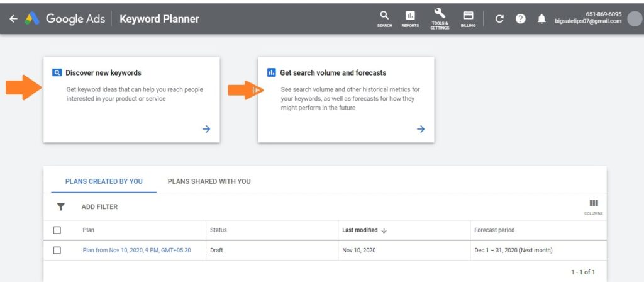This screenshot has height=282, width=644.
Task: Go back with the left arrow
Action: point(14,19)
